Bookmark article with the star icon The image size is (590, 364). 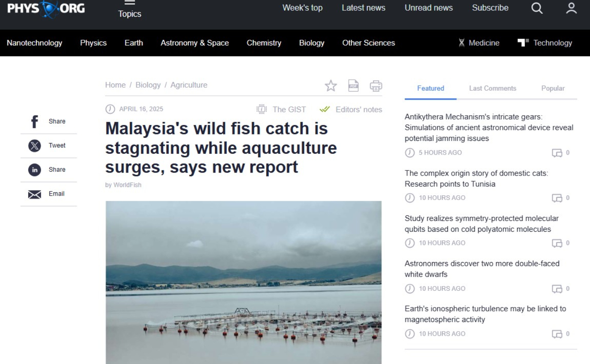331,86
